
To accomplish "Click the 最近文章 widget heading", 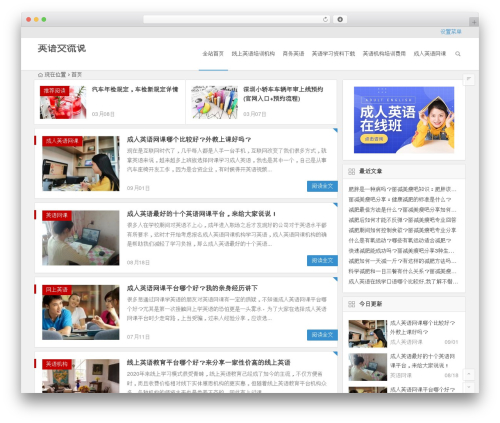I will click(370, 171).
